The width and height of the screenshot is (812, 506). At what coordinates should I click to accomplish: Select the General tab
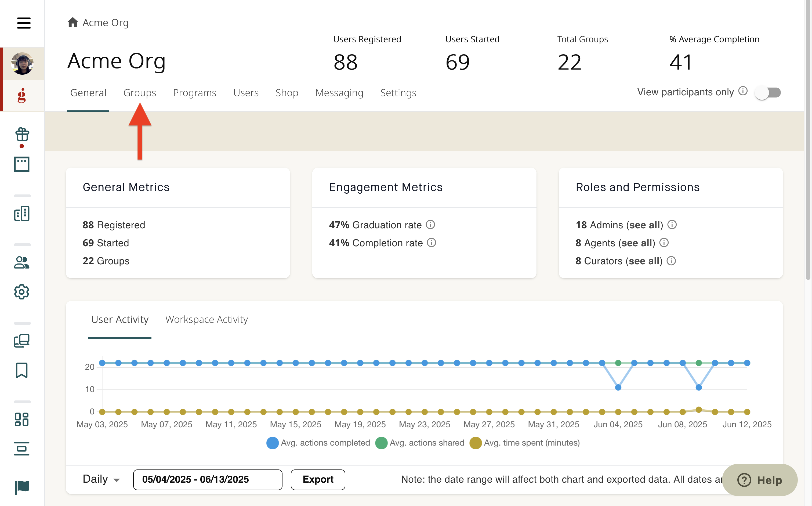(88, 93)
